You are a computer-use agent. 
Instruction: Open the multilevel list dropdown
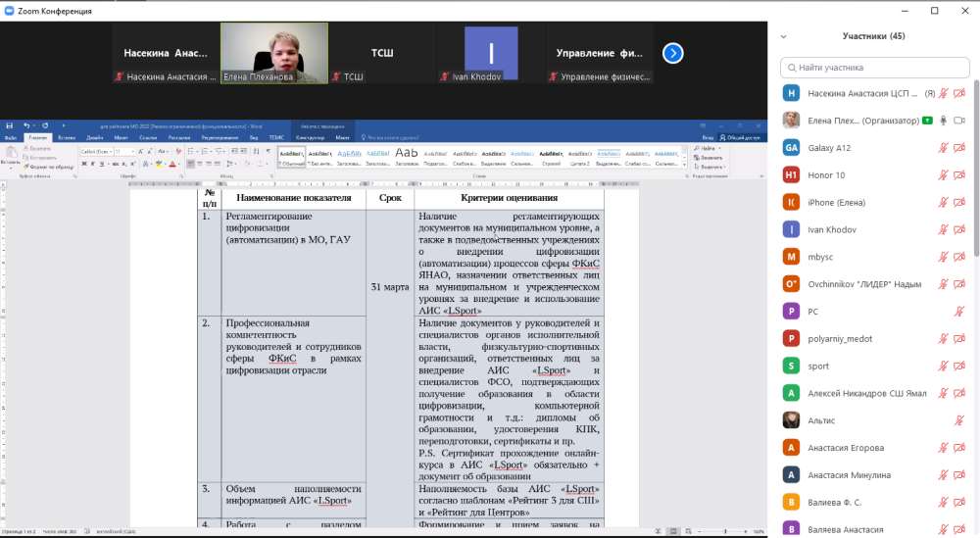click(x=220, y=151)
